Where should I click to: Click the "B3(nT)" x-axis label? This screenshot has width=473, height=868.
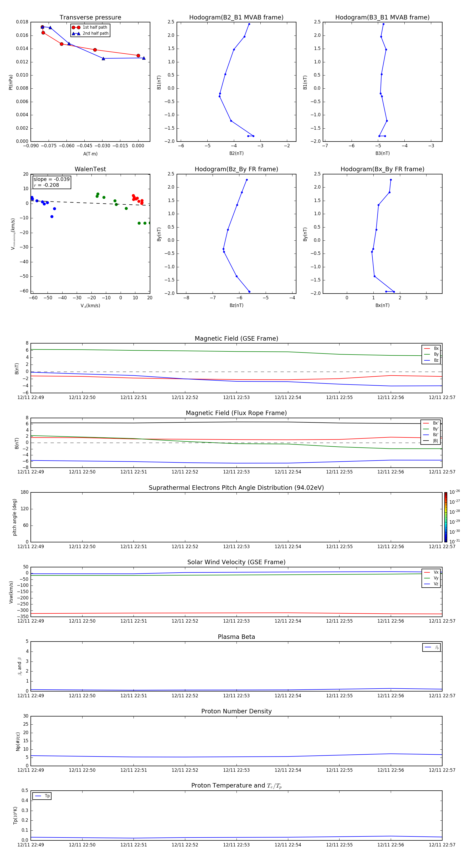tap(382, 153)
